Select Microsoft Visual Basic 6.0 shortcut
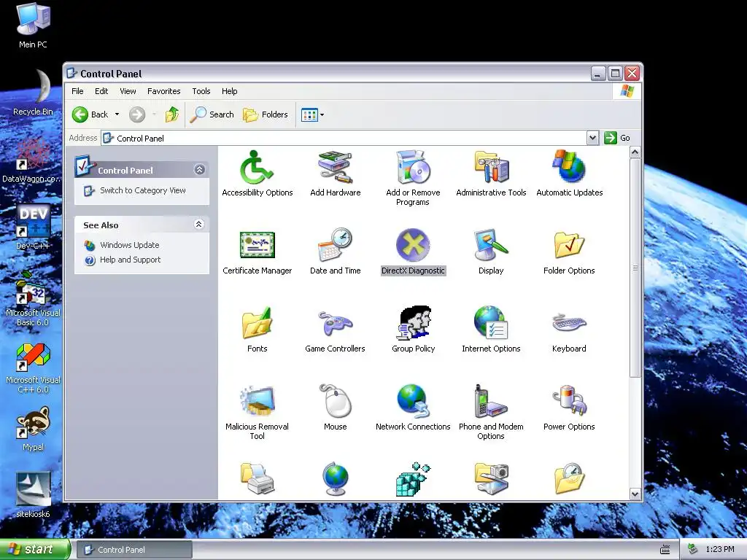 [33, 300]
